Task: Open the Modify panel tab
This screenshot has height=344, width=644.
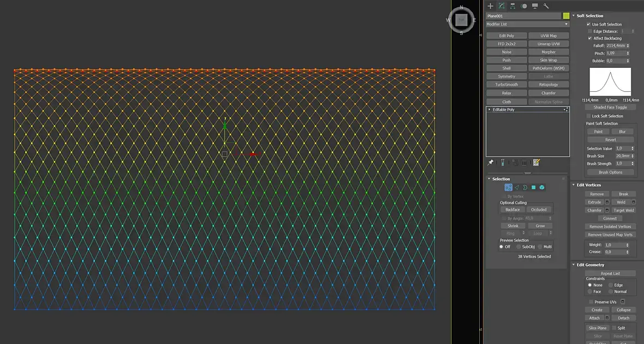Action: pos(502,6)
